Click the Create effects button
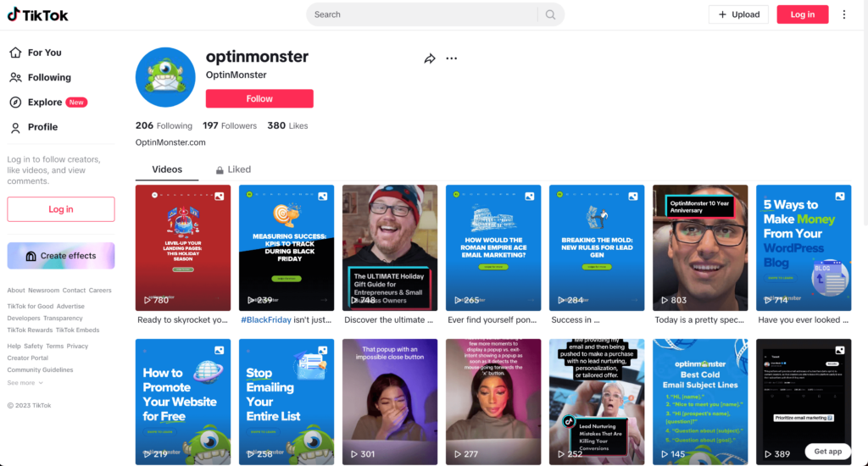 (61, 256)
